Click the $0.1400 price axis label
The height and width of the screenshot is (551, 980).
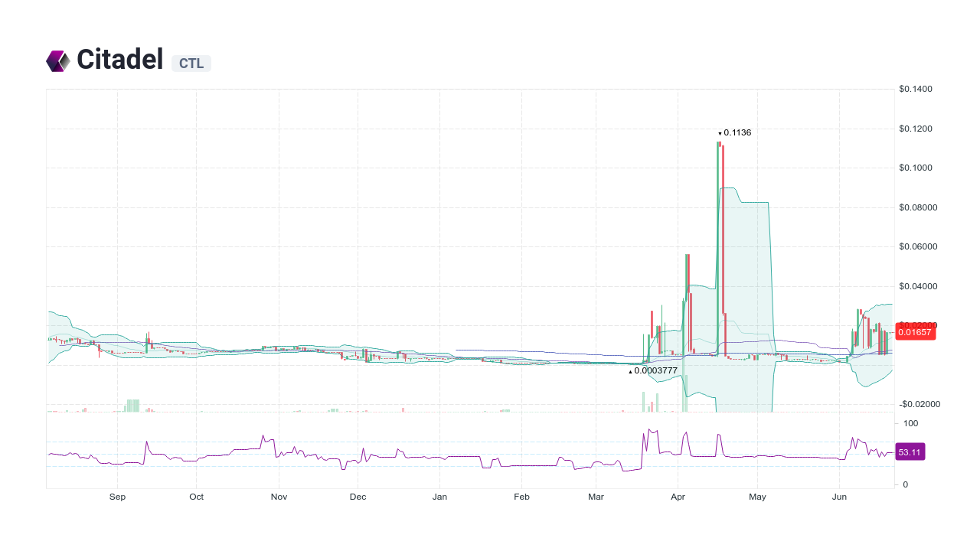[916, 88]
